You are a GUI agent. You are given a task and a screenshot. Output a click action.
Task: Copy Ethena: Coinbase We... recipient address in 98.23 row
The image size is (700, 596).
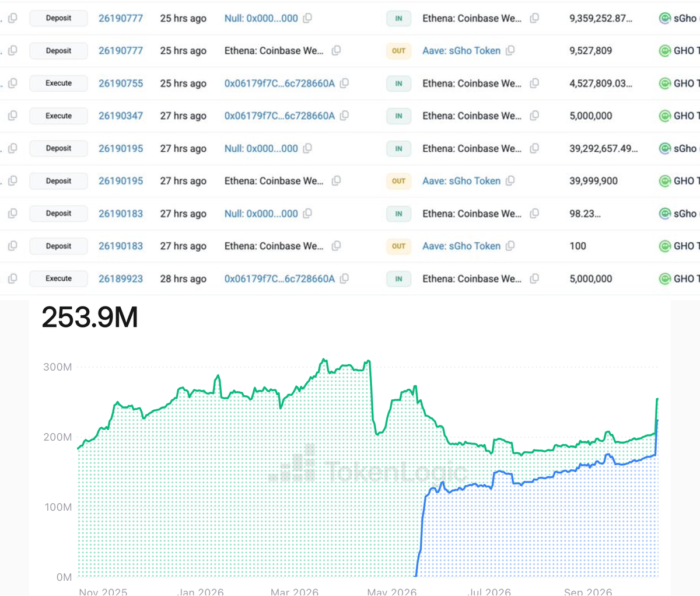coord(534,214)
